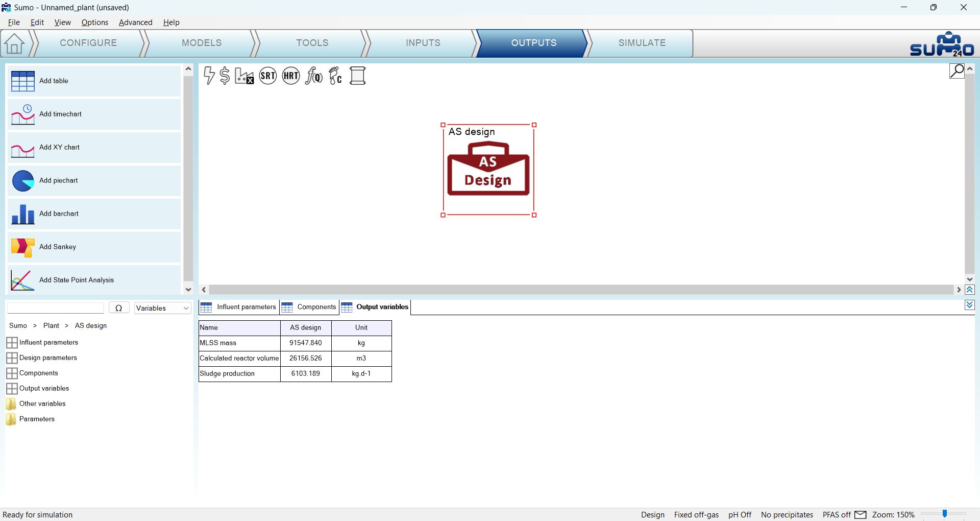Viewport: 980px width, 521px height.
Task: Open the f(Q) flow function icon
Action: (x=313, y=76)
